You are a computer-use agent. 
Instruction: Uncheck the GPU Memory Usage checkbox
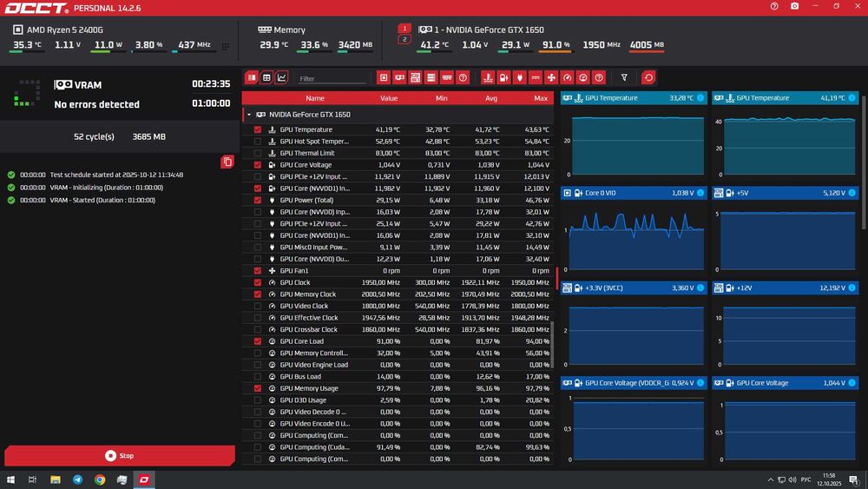[x=258, y=388]
